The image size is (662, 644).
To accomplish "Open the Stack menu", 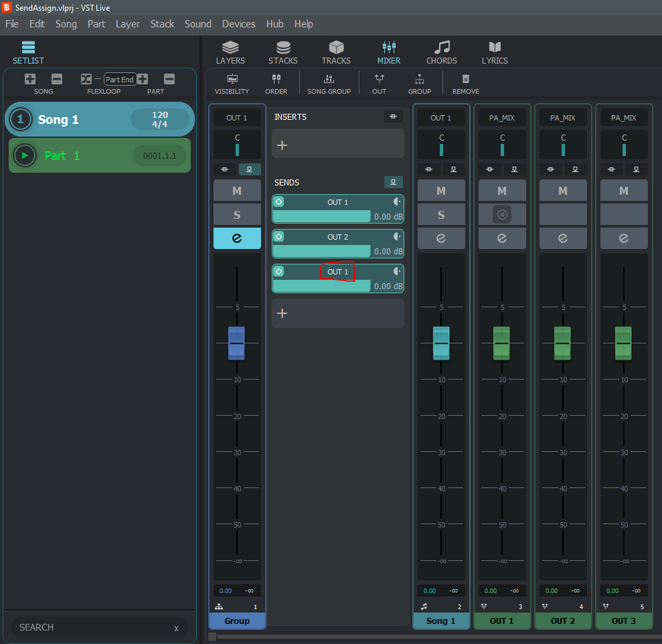I will [x=162, y=24].
